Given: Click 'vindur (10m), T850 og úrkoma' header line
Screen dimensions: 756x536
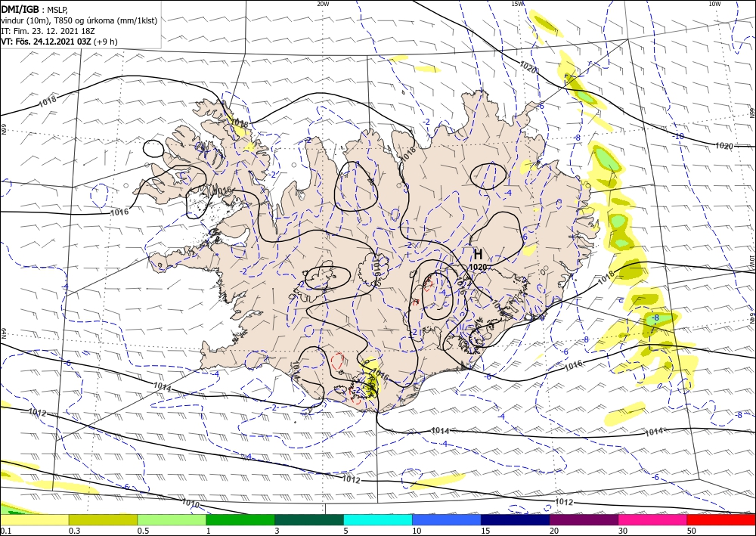Looking at the screenshot, I should [79, 21].
